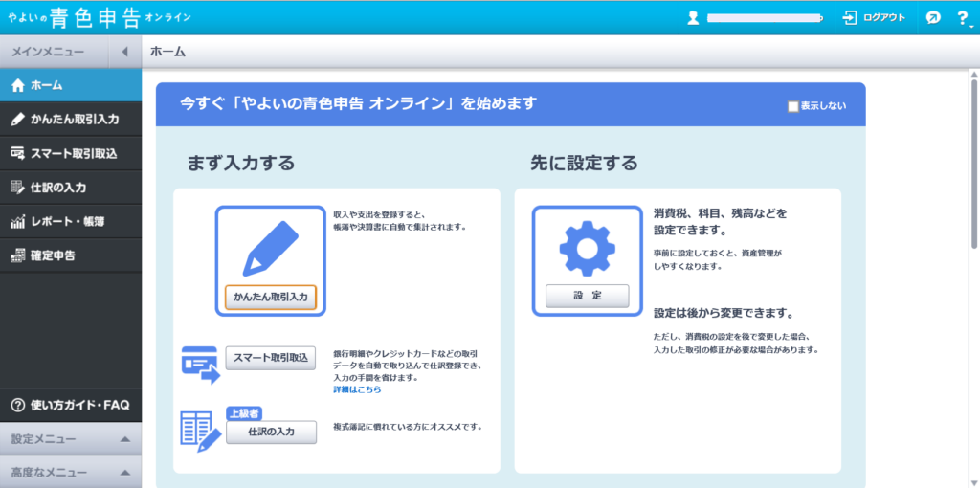
Task: Check the 表示しない checkbox
Action: click(x=792, y=106)
